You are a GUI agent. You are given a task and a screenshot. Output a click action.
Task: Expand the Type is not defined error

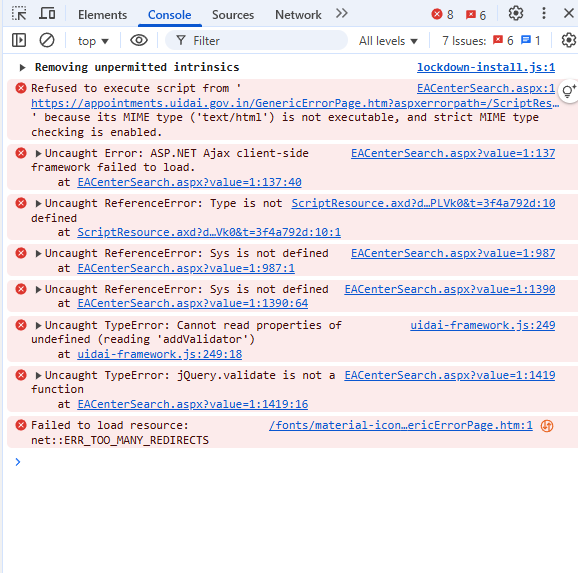[38, 204]
